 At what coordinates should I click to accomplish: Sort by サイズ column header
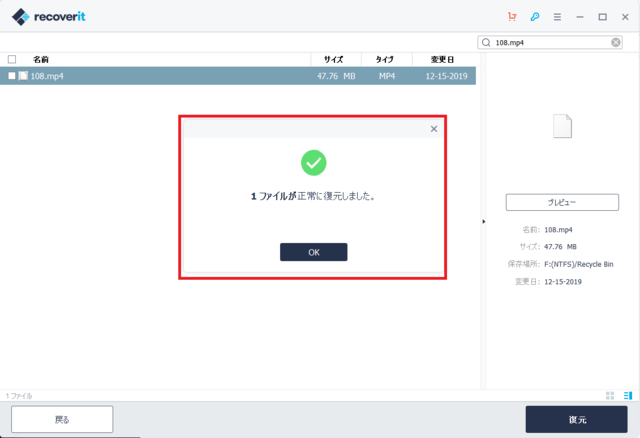(x=333, y=60)
